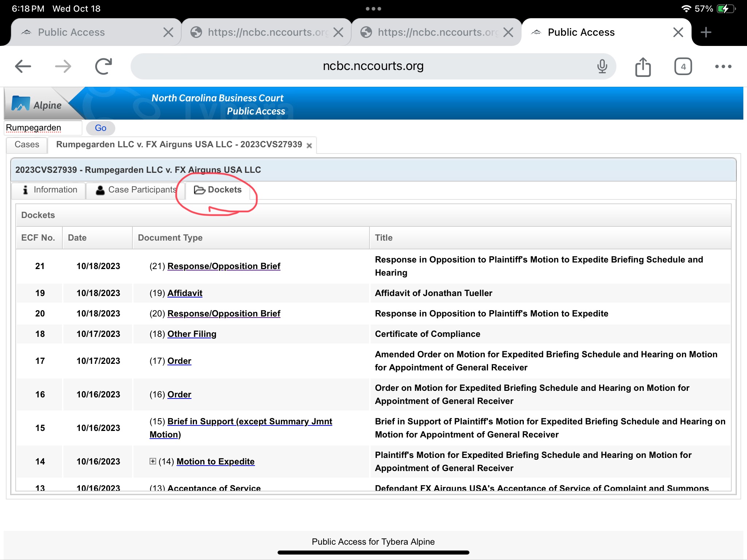747x560 pixels.
Task: Open the Cases tab
Action: pyautogui.click(x=27, y=145)
